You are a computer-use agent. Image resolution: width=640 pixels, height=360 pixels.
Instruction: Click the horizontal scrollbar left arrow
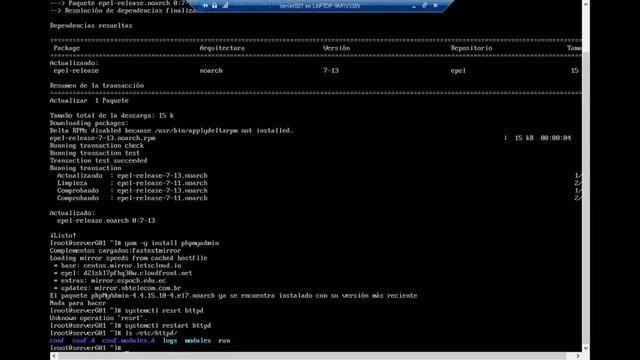pos(53,356)
